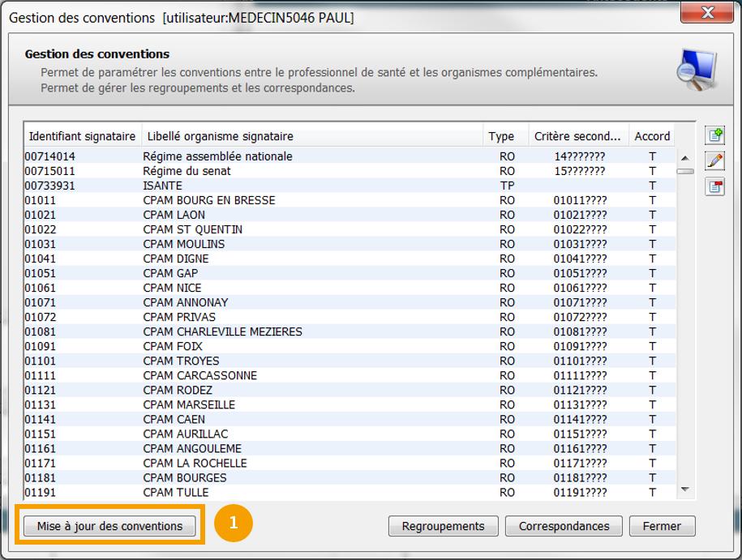Select CPAM TROYES row
The height and width of the screenshot is (560, 742).
[x=350, y=361]
